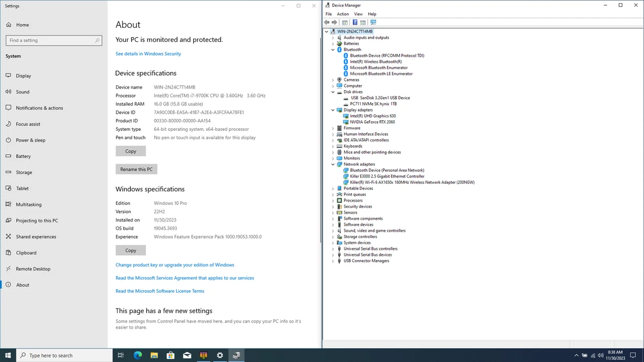Expand the Sound, video and game controllers category
644x362 pixels.
(333, 231)
